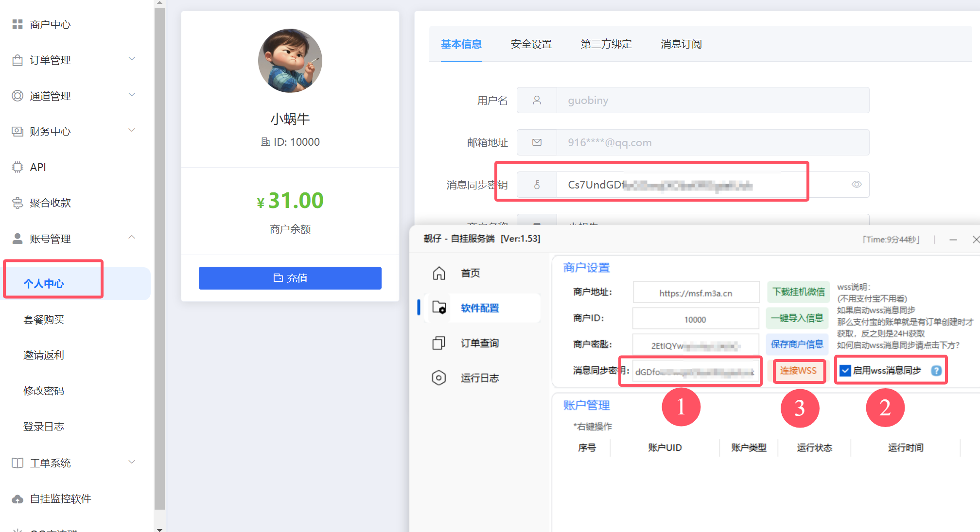Click the envelope icon beside 邮箱地址 field
Screen dimensions: 980x532
pos(537,142)
